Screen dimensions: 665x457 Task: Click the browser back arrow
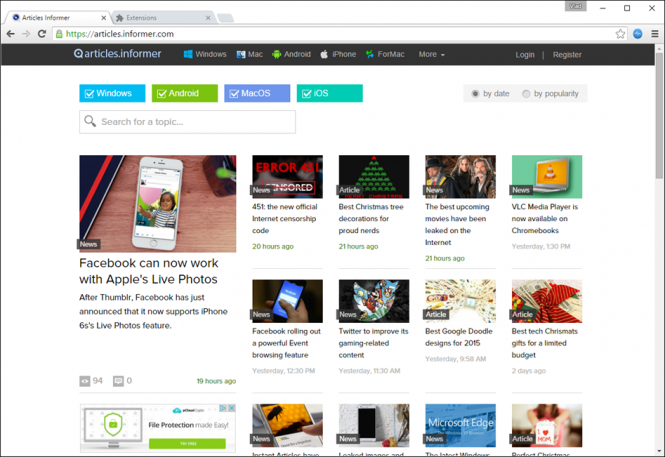click(x=11, y=34)
